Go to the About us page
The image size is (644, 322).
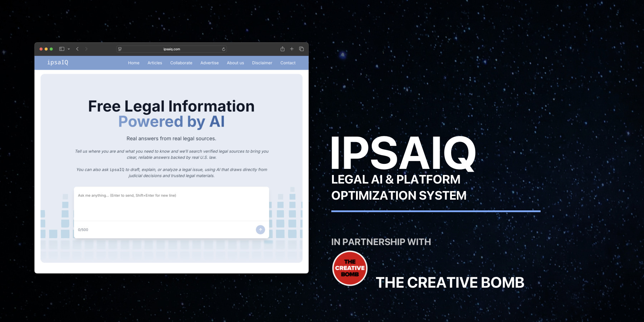pyautogui.click(x=235, y=63)
